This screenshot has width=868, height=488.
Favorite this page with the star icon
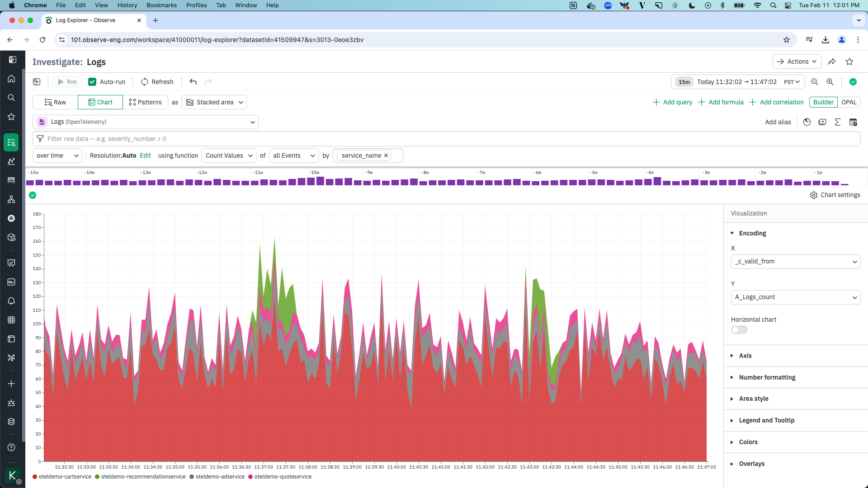849,61
